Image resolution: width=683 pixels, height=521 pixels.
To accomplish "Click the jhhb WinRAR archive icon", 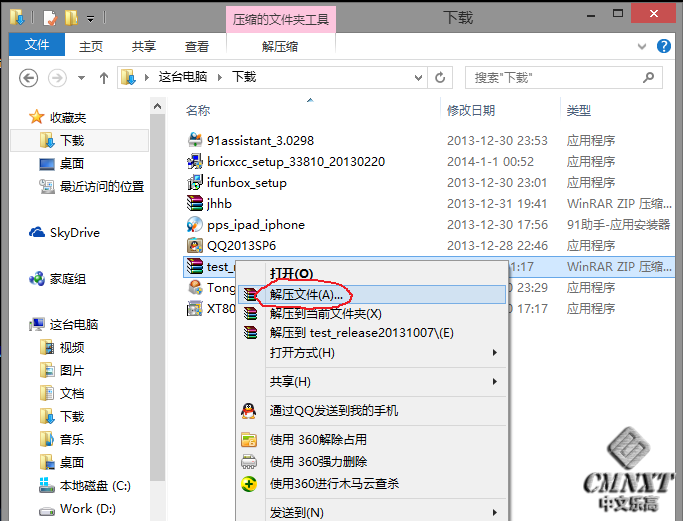I will click(x=195, y=203).
